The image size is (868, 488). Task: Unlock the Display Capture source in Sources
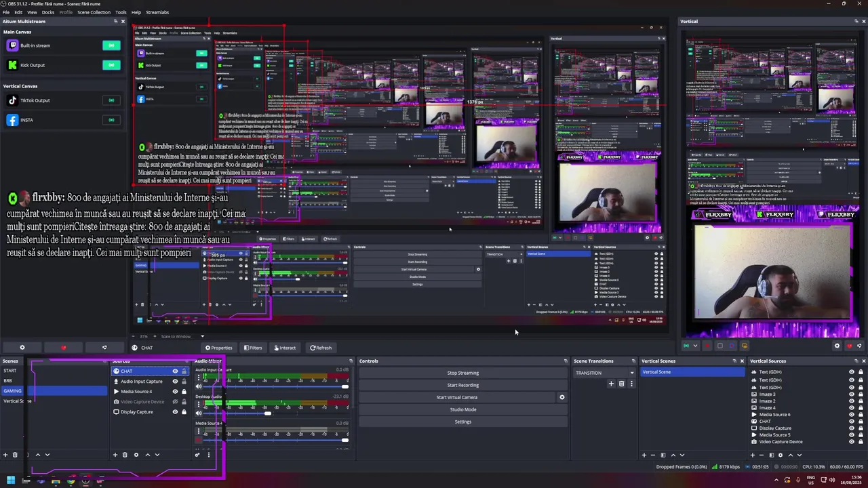184,412
